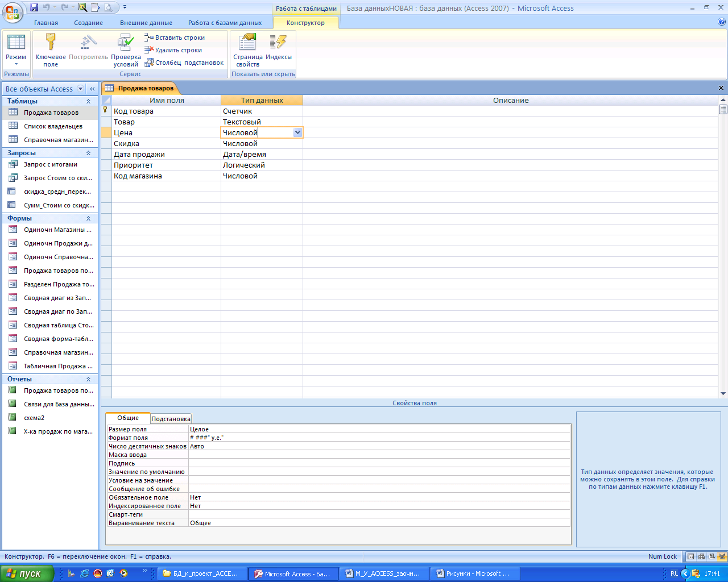Collapse the Формы group

pos(88,218)
